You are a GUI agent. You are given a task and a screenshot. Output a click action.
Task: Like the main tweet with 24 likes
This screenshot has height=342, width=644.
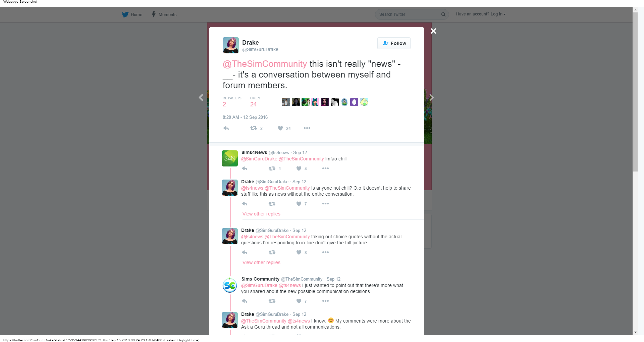click(x=280, y=128)
